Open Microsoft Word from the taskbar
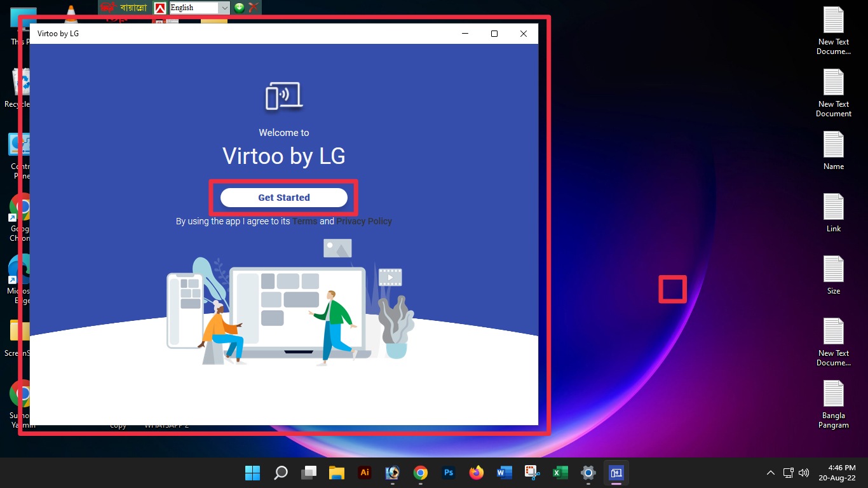 (504, 473)
